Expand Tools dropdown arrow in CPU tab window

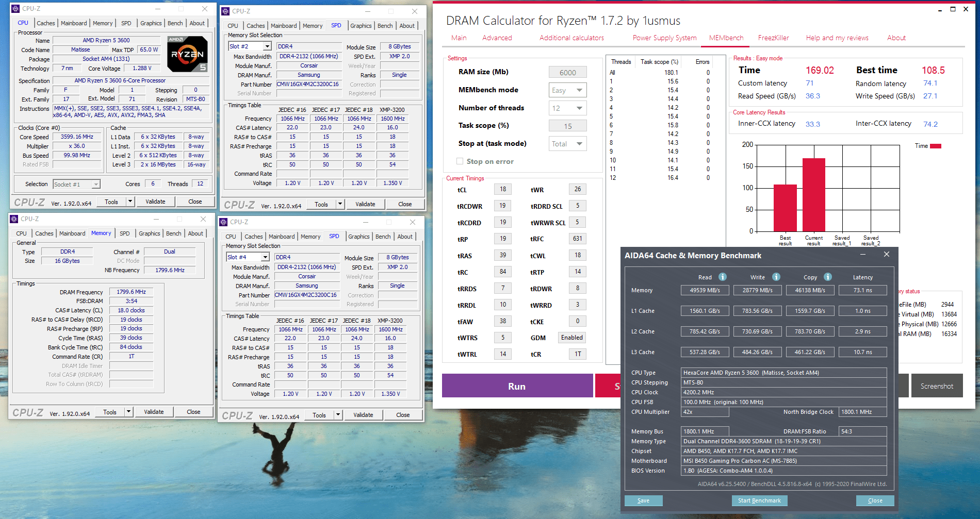click(130, 202)
